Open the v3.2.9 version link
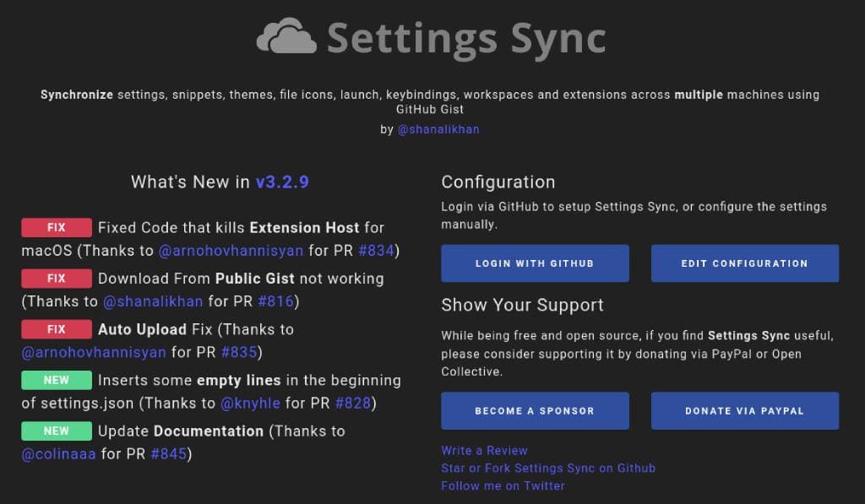The height and width of the screenshot is (504, 865). [282, 182]
